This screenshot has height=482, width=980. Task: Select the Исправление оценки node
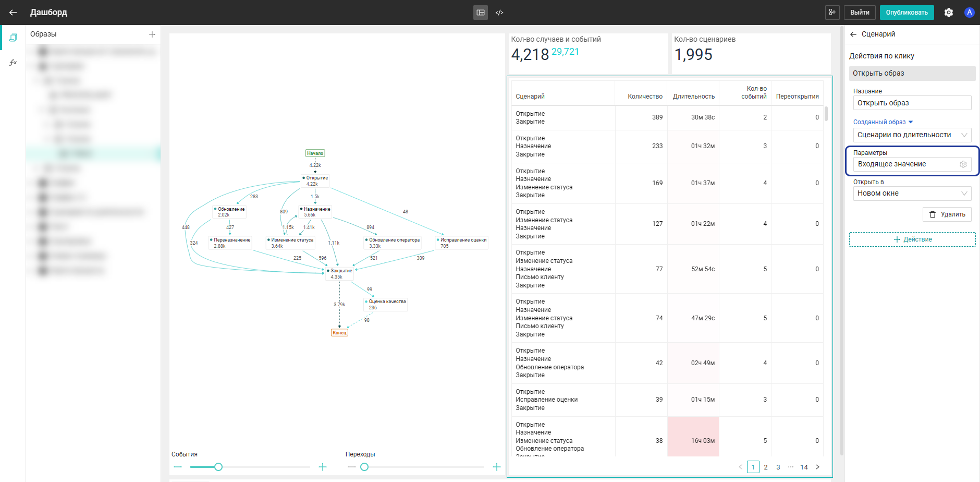[462, 243]
